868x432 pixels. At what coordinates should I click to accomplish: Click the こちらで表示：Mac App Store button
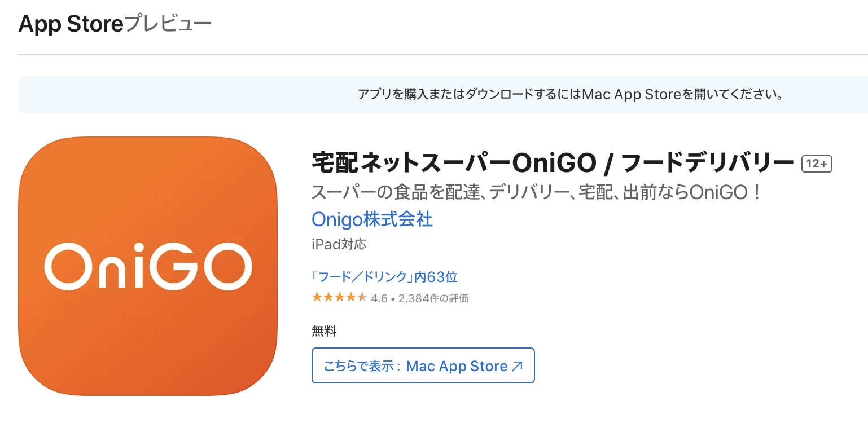pos(423,365)
